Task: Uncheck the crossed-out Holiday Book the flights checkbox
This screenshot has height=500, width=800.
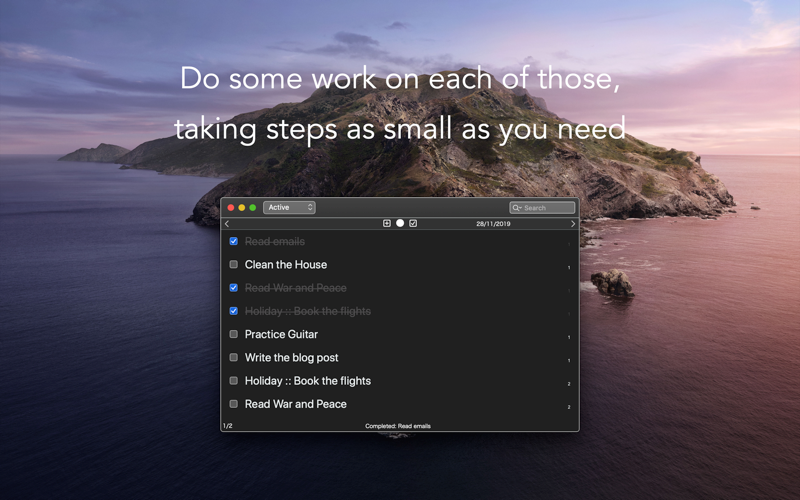Action: point(234,311)
